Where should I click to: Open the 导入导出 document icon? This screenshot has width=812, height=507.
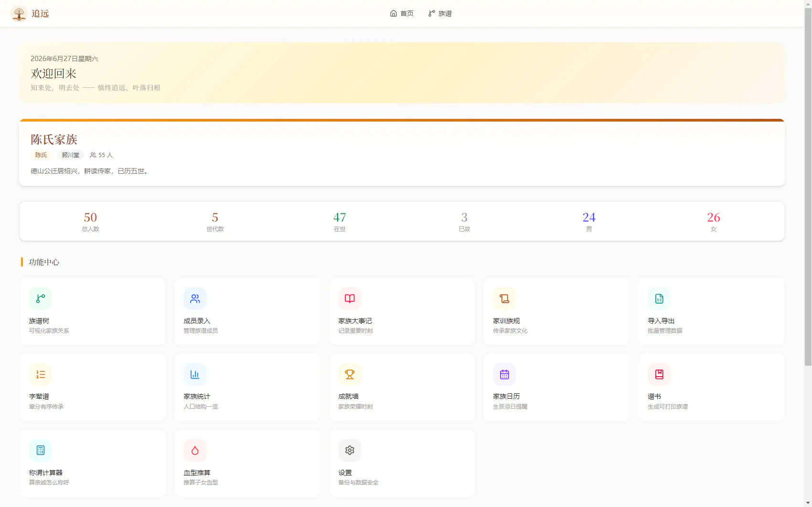coord(659,299)
